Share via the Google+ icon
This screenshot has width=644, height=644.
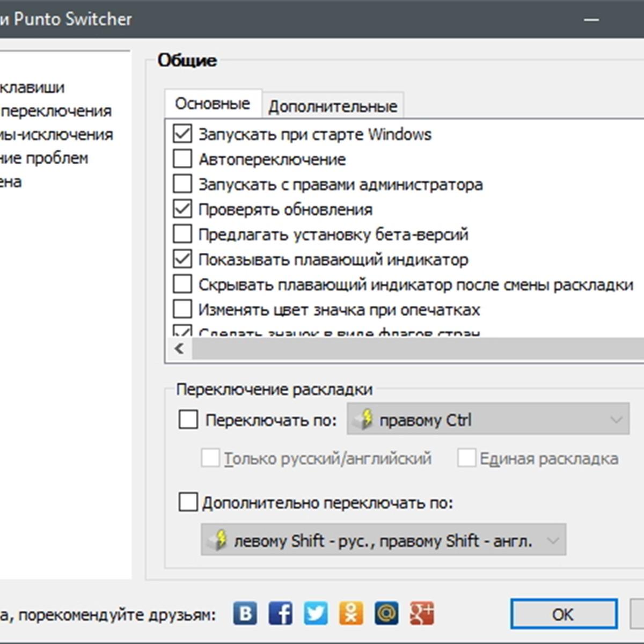click(x=422, y=613)
